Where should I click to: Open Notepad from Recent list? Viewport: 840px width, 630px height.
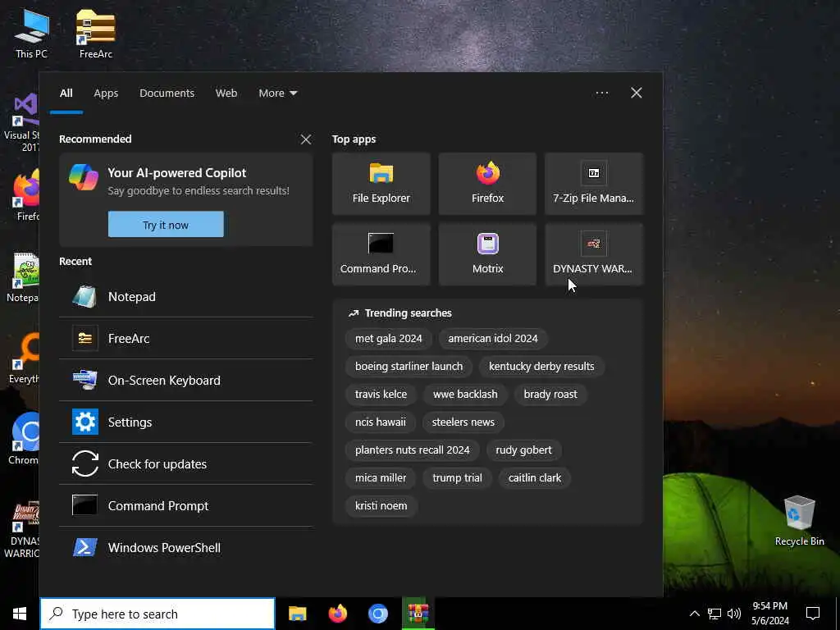pyautogui.click(x=186, y=297)
